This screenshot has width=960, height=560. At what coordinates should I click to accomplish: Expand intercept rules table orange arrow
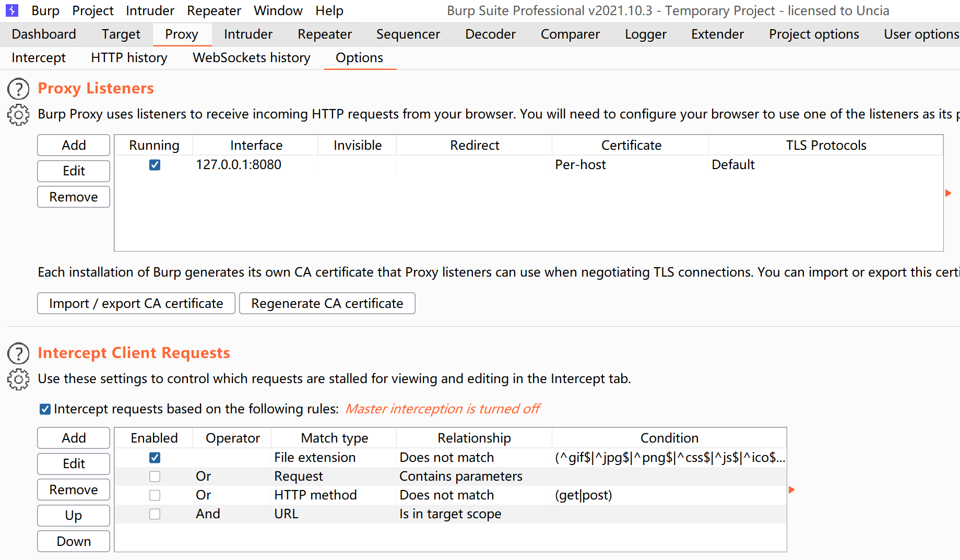tap(792, 490)
